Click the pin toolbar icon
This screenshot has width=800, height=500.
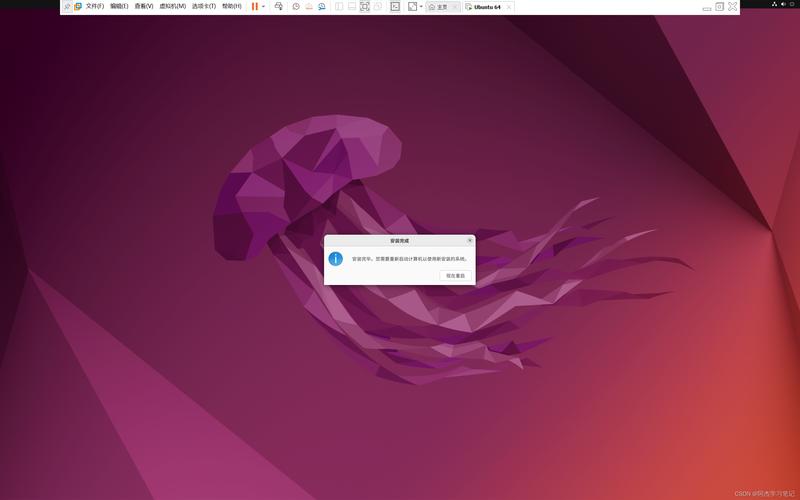67,7
